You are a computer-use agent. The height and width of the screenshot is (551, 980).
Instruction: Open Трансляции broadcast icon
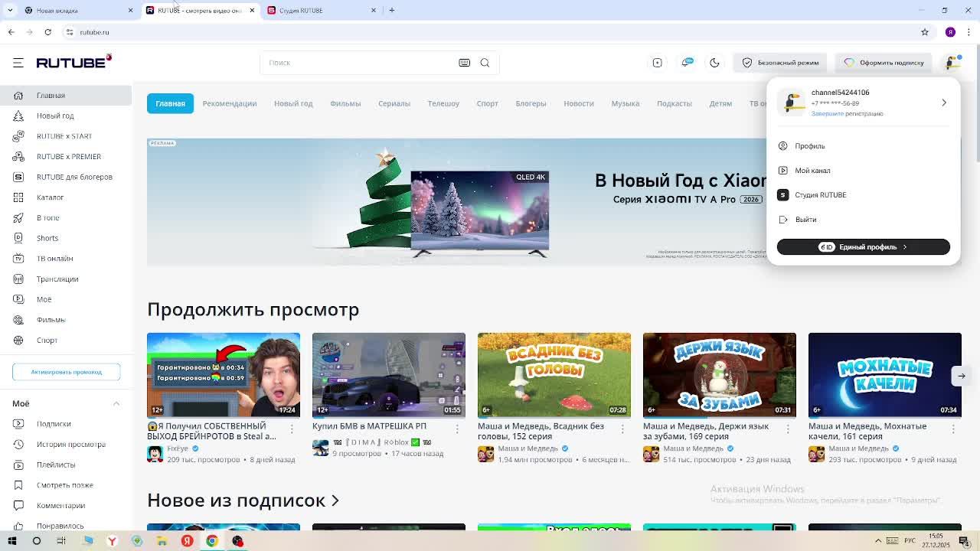(18, 279)
